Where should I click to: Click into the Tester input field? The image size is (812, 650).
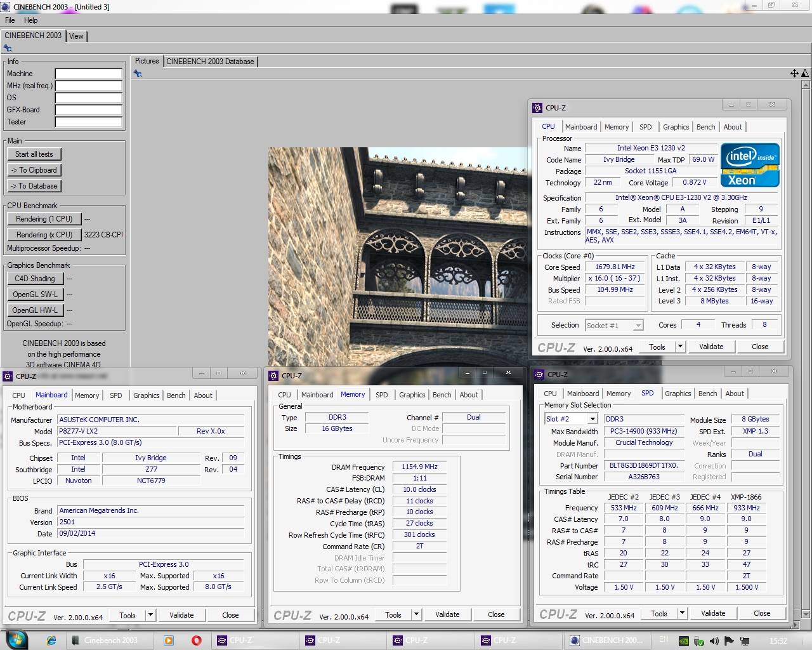pyautogui.click(x=88, y=122)
